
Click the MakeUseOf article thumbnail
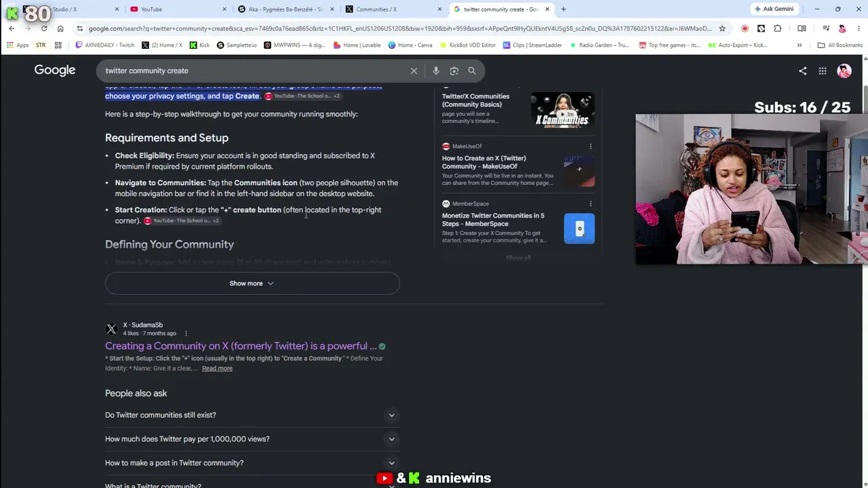579,170
